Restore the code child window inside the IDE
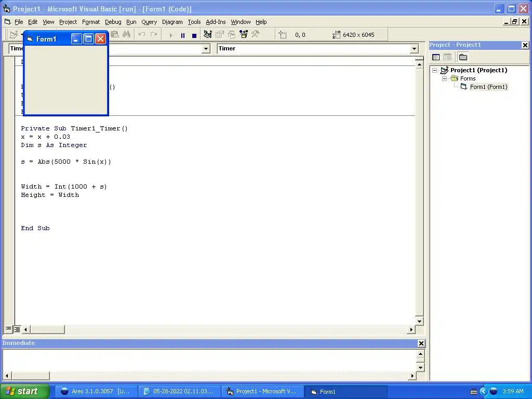 [515, 22]
